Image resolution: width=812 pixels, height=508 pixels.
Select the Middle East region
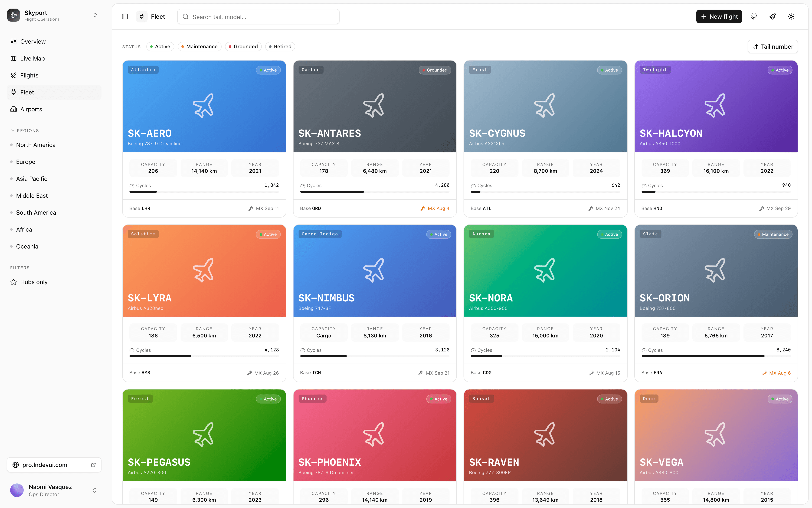tap(54, 196)
